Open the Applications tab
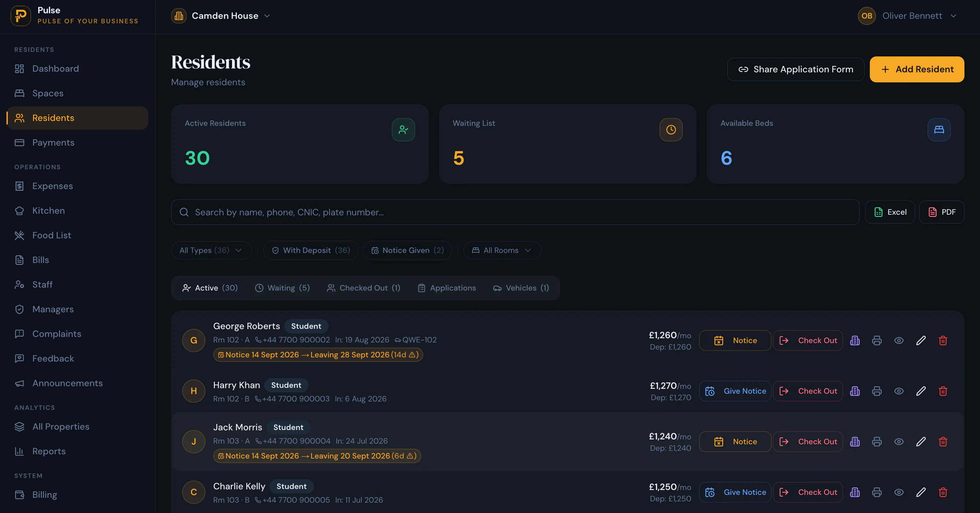The width and height of the screenshot is (980, 513). point(447,288)
